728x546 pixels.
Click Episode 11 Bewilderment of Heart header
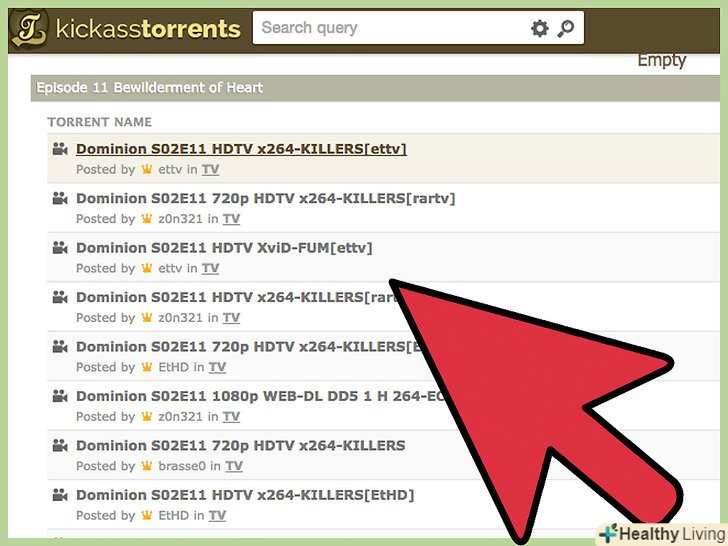[x=150, y=88]
